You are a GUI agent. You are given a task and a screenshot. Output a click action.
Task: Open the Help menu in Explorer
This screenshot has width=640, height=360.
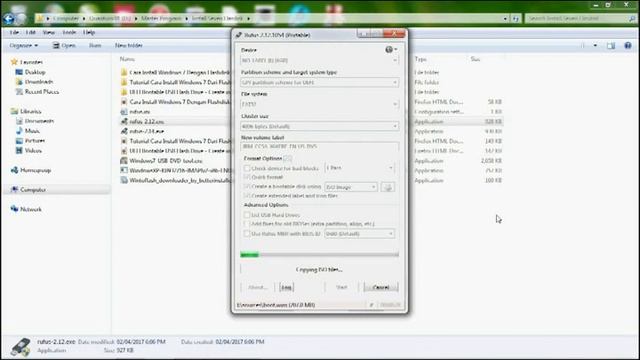coord(89,32)
